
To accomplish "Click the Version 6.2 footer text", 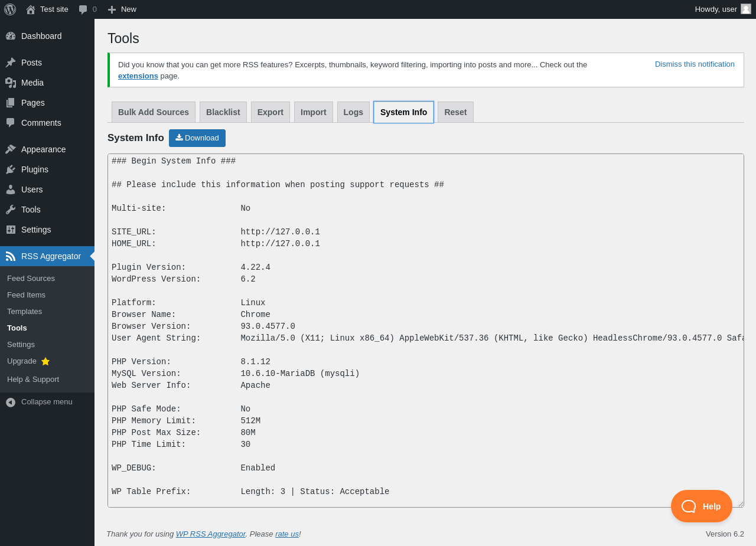I will point(725,534).
